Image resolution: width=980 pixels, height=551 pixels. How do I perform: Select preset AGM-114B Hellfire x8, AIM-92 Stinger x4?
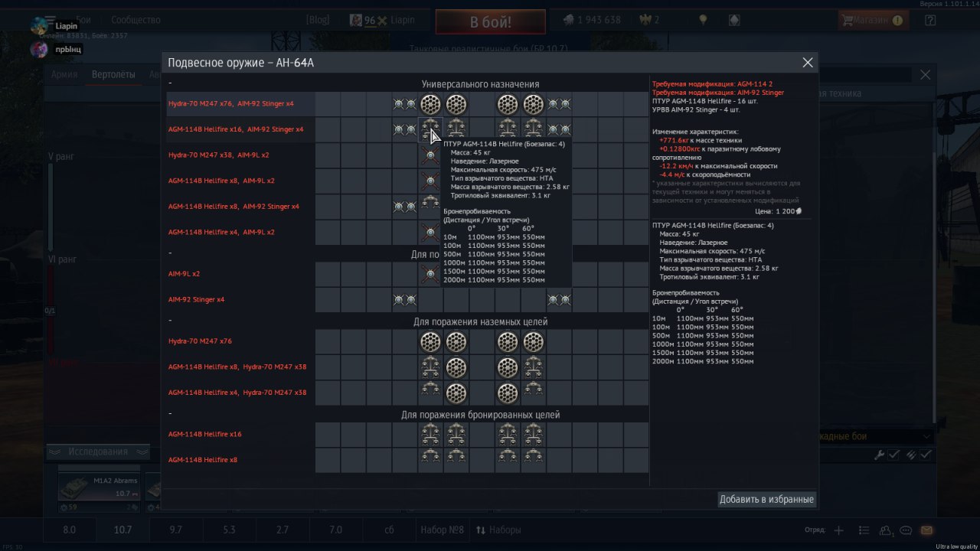click(234, 207)
